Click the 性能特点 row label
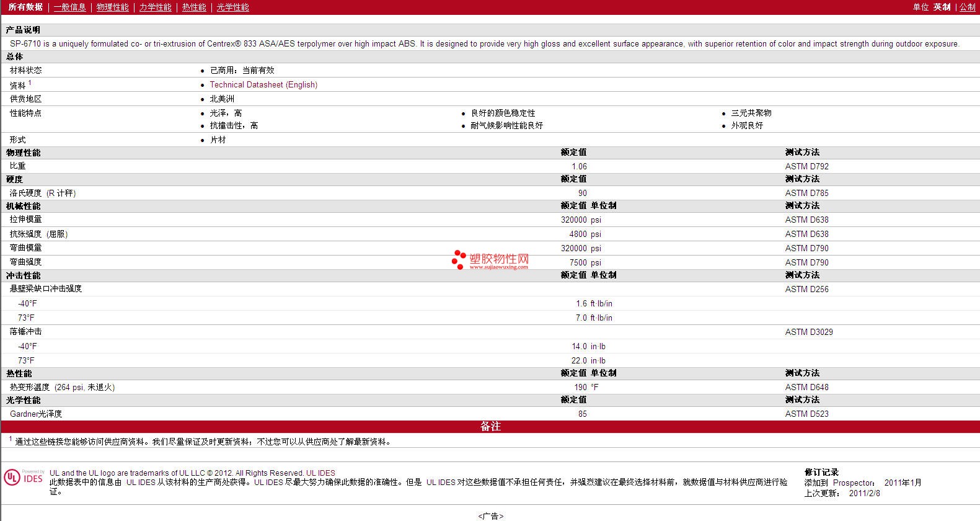 [x=26, y=114]
